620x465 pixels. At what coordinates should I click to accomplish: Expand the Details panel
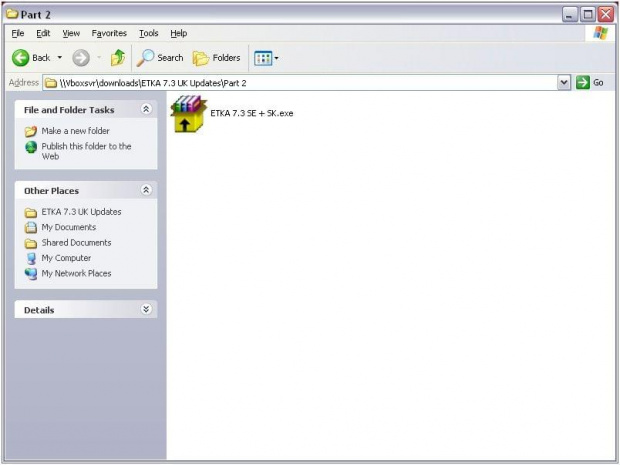click(146, 309)
